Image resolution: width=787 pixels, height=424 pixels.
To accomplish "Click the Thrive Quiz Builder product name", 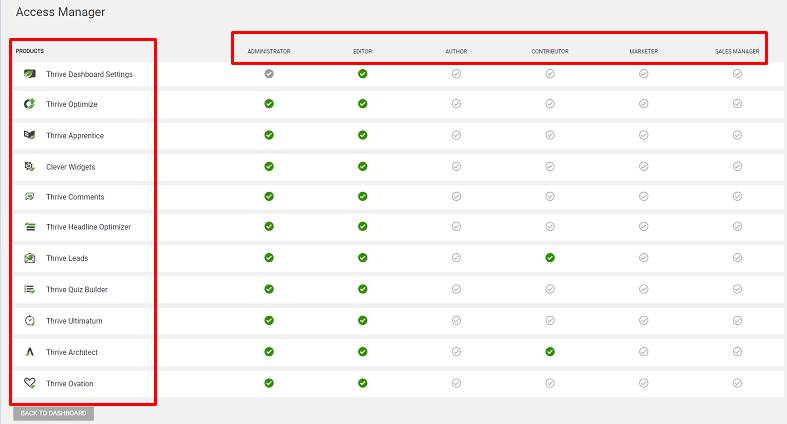I will [x=77, y=290].
